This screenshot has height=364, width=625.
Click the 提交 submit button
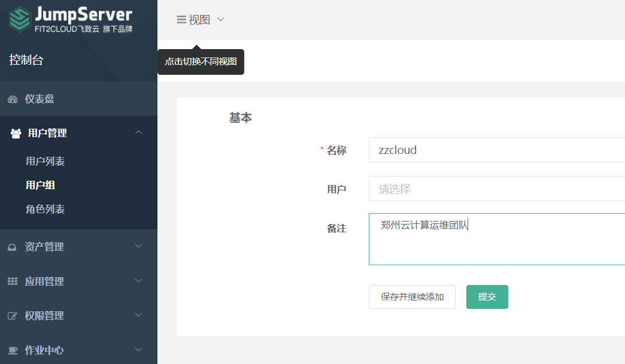(x=487, y=296)
